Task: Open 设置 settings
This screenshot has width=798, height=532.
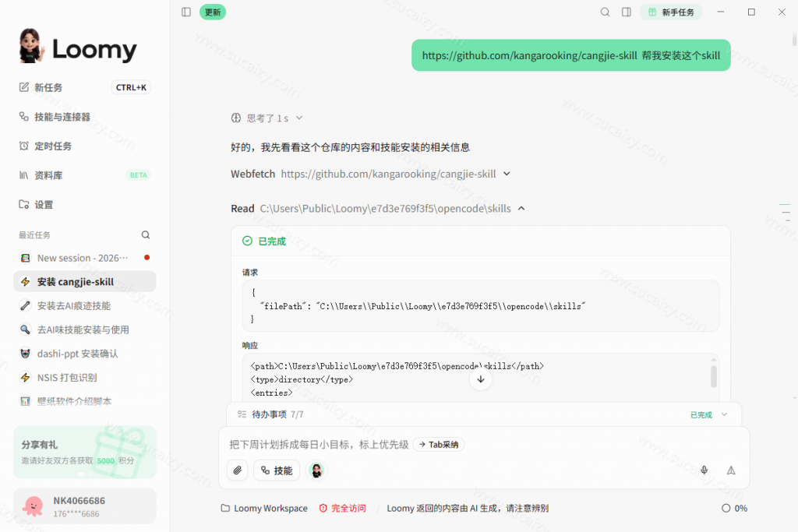Action: click(x=84, y=204)
